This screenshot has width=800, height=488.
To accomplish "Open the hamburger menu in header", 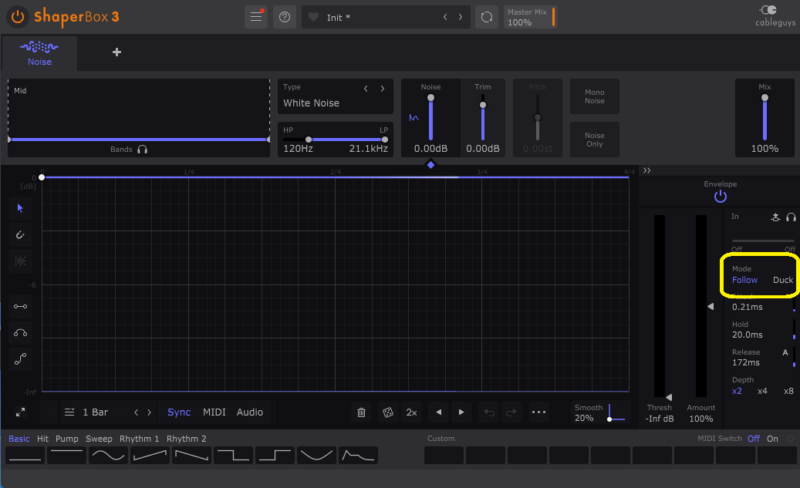I will point(257,17).
